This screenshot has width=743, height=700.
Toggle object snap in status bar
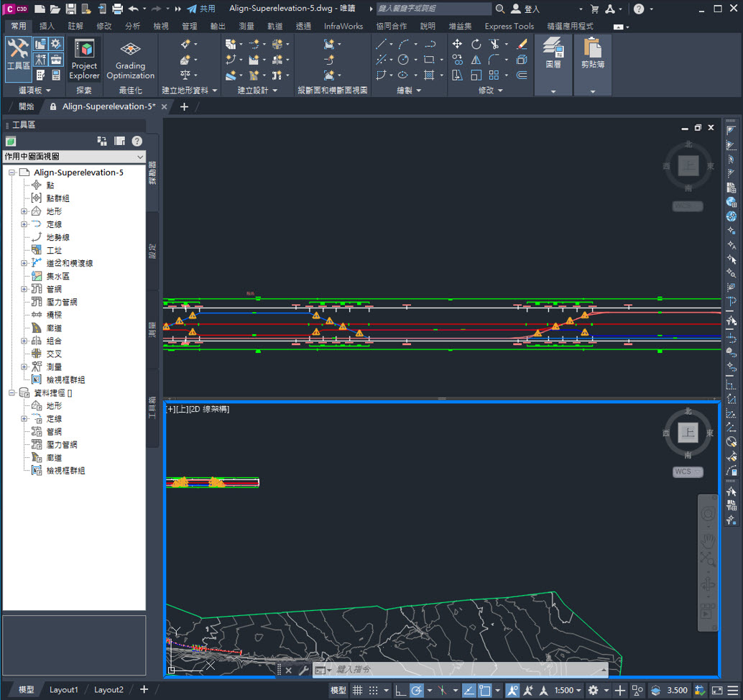(485, 690)
